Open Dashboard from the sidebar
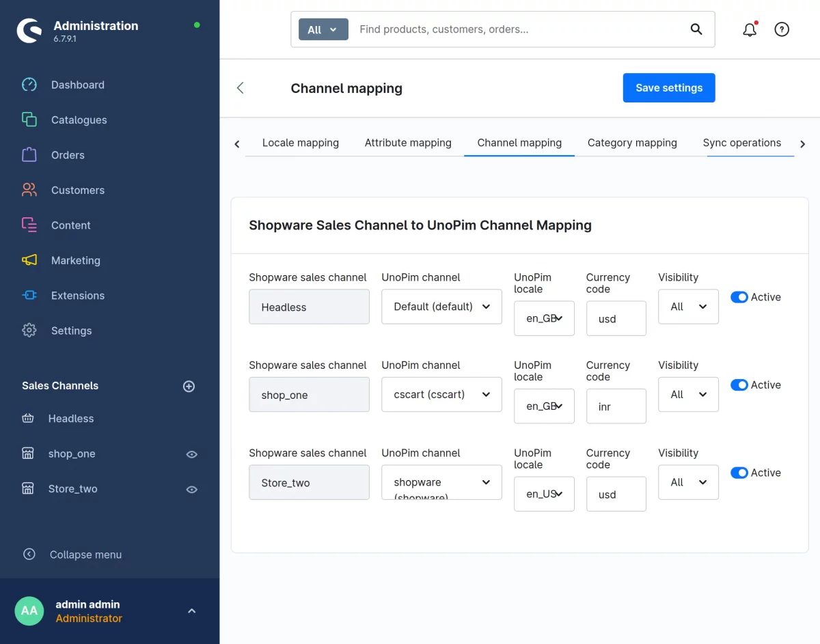 point(78,85)
